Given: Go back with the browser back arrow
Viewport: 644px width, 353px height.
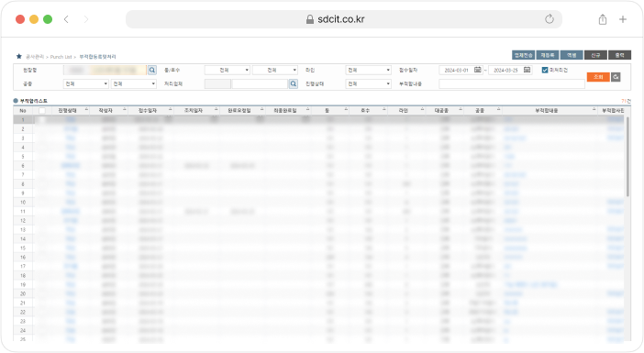Looking at the screenshot, I should click(66, 19).
